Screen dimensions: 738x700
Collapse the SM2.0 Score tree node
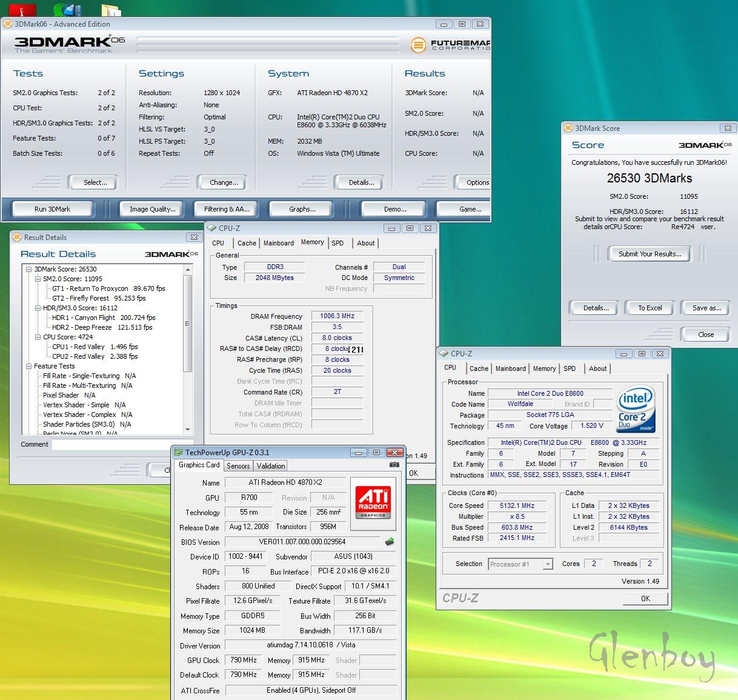[x=38, y=279]
